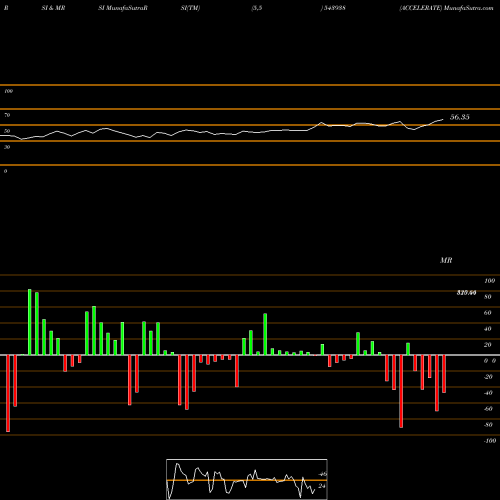Click the 40 label on MR axis
500x500 pixels.
488,329
